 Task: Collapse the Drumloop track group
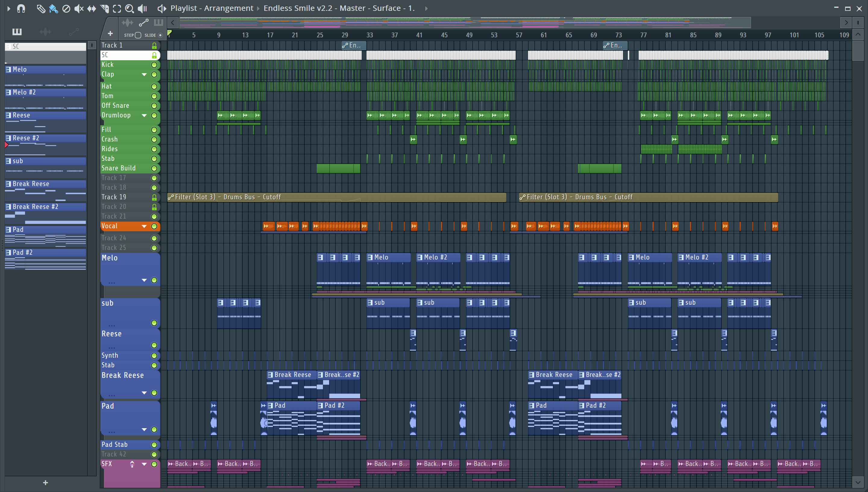tap(144, 116)
